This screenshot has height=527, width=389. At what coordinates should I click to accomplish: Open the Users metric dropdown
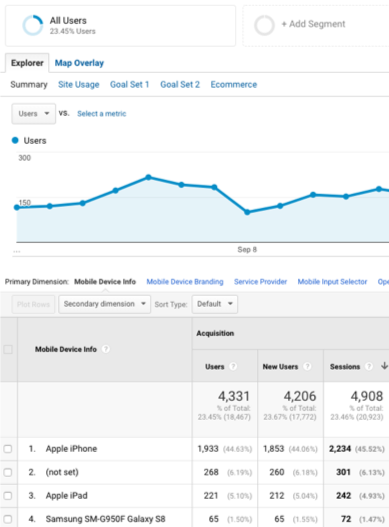[34, 114]
